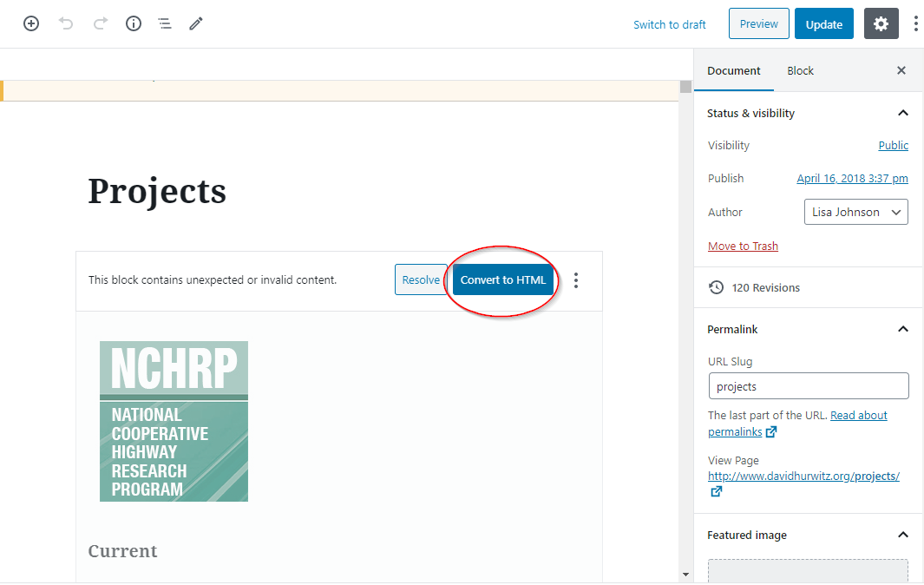Click the Update button
The image size is (924, 585).
click(x=824, y=23)
